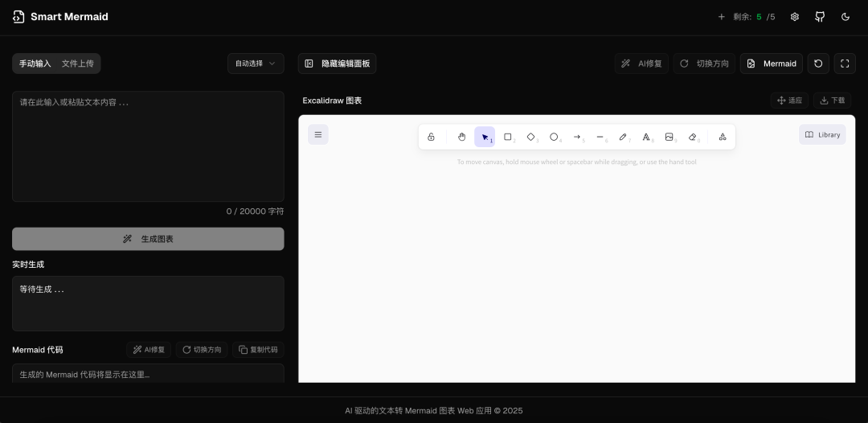Image resolution: width=868 pixels, height=423 pixels.
Task: Click the 隐藏编辑面板 button
Action: 337,64
